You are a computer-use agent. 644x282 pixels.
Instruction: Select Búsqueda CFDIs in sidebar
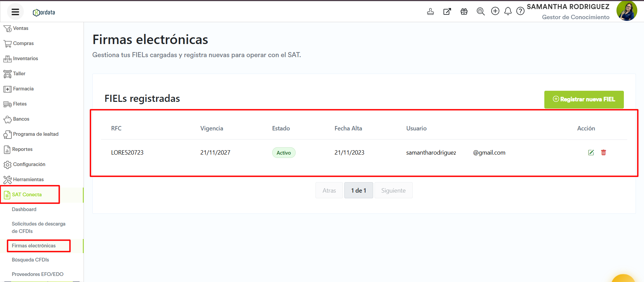[30, 260]
